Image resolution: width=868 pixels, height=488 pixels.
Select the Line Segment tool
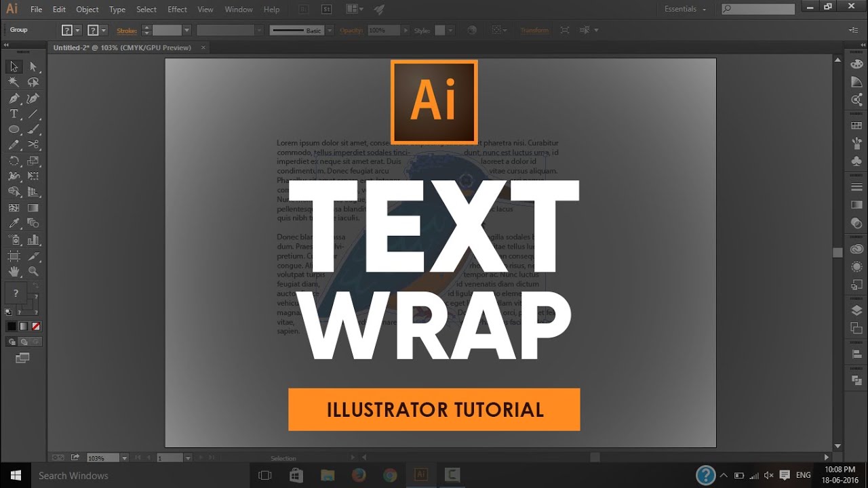pos(33,114)
